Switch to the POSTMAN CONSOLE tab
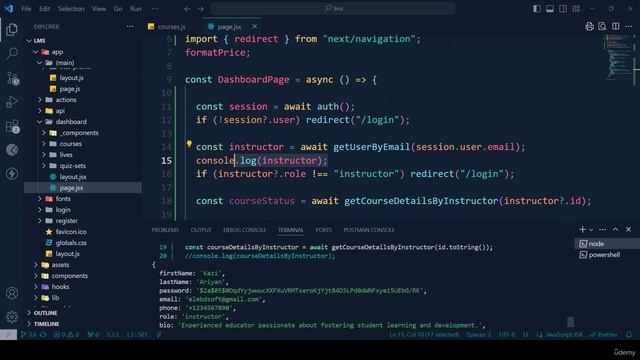Screen dimensions: 640x360 [x=369, y=230]
